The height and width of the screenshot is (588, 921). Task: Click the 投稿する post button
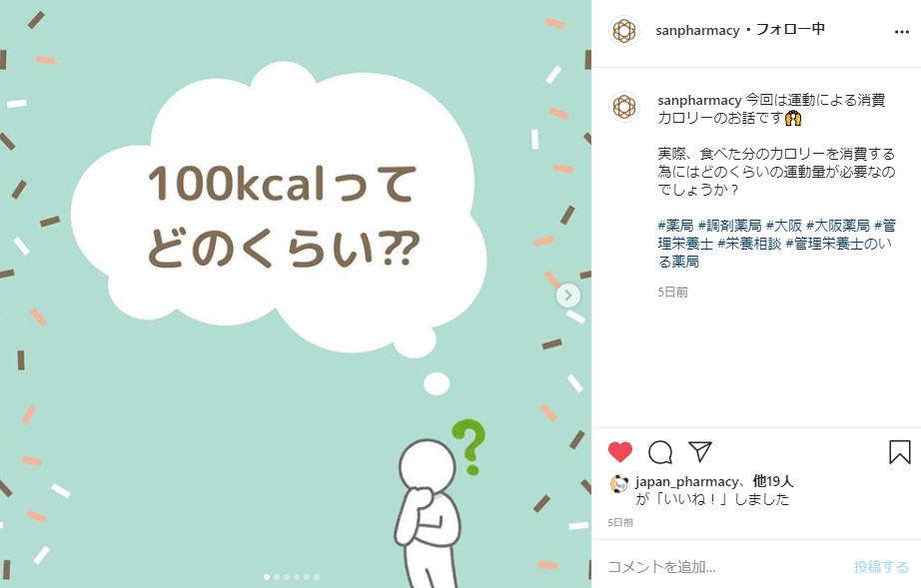point(881,566)
